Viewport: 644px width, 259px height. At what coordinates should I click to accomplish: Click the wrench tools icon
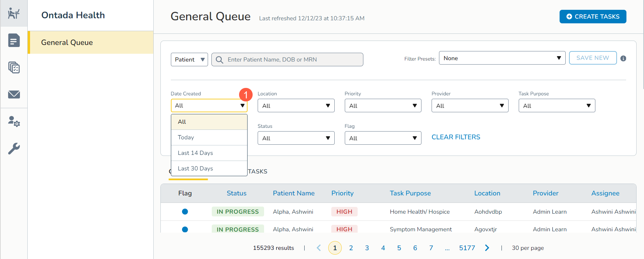tap(14, 148)
